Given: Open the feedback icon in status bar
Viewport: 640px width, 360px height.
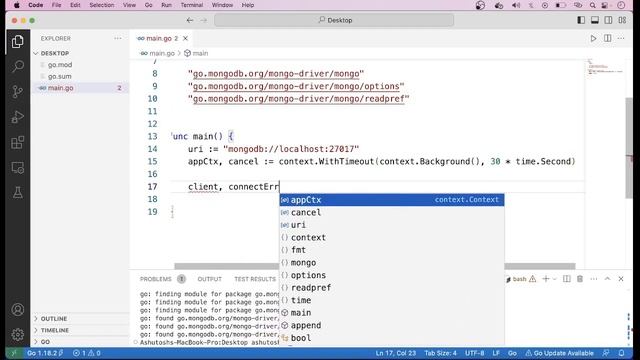Looking at the screenshot, I should pos(606,353).
